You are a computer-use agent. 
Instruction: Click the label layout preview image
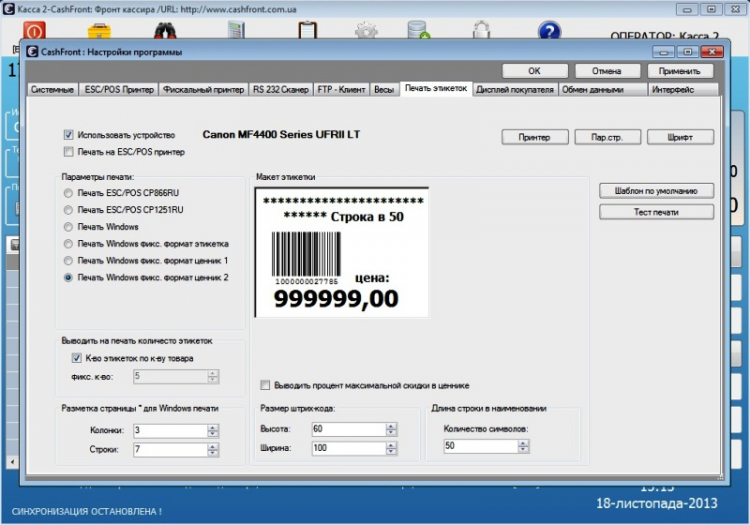(x=342, y=252)
